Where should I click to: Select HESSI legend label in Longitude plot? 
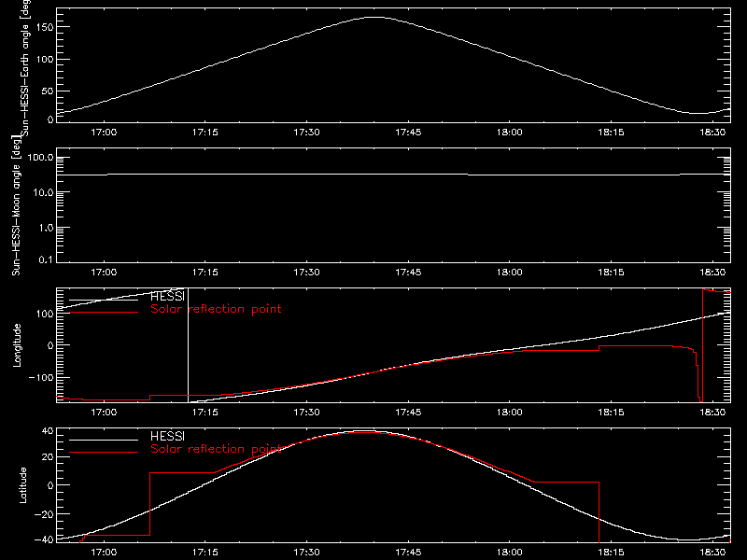pos(167,296)
